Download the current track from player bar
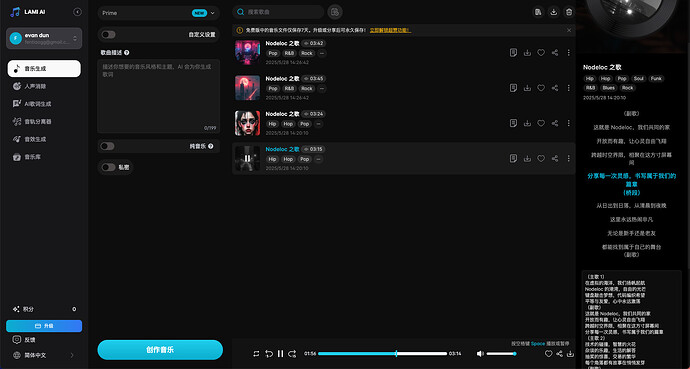 click(571, 354)
